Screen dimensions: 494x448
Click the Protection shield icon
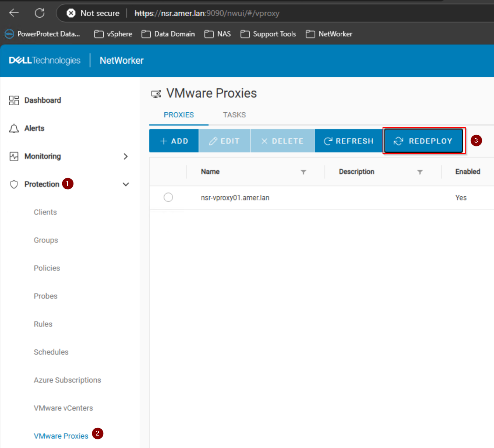coord(14,184)
